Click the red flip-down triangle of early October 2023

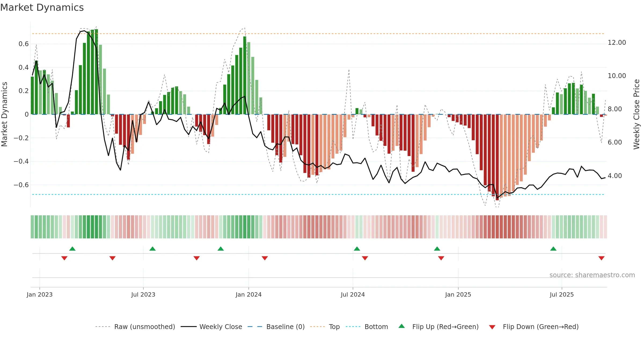pyautogui.click(x=197, y=258)
